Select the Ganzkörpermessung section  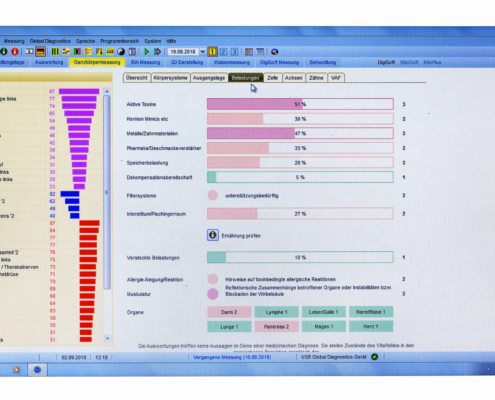pos(97,62)
